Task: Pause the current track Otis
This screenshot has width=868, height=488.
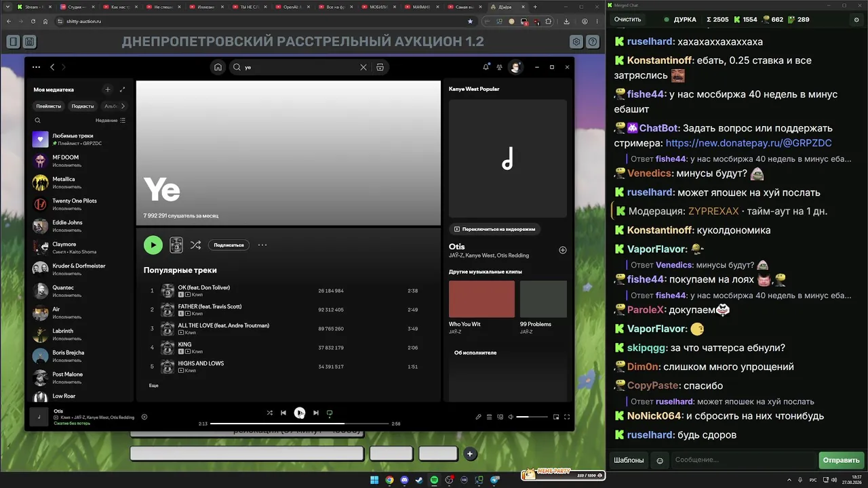Action: 300,413
